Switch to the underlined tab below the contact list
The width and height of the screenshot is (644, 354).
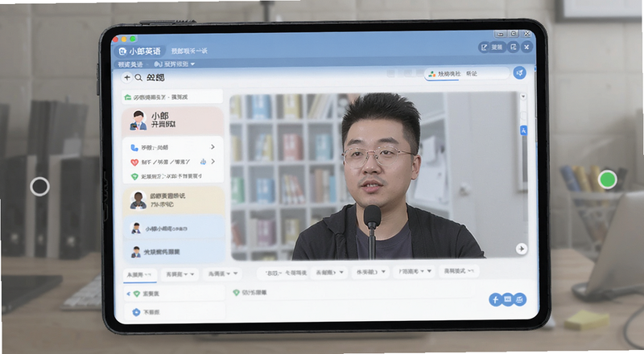point(139,274)
